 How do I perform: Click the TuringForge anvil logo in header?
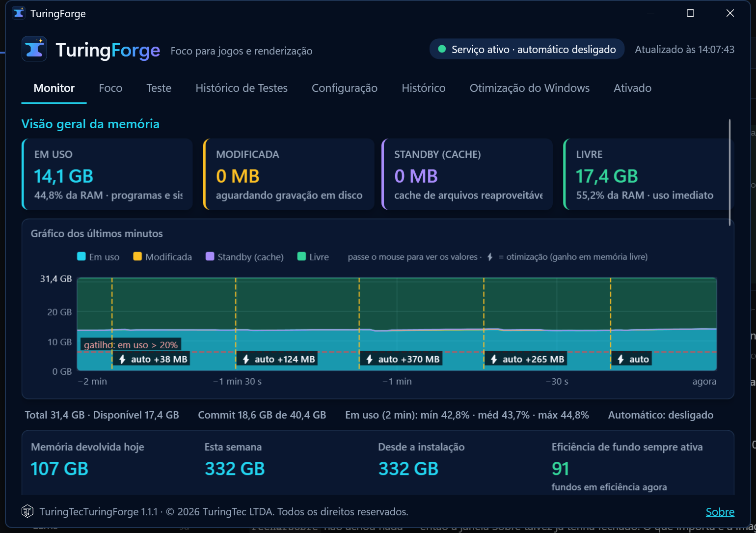pyautogui.click(x=34, y=49)
